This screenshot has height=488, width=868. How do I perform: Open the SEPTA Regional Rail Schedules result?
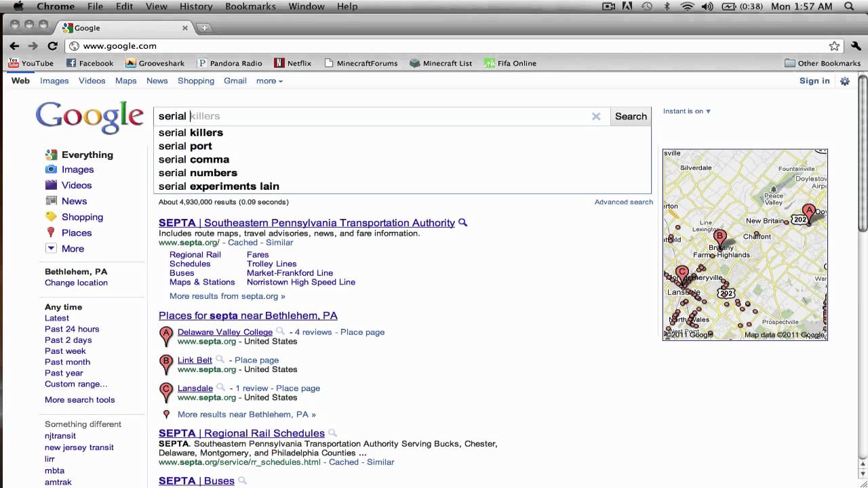[x=241, y=433]
